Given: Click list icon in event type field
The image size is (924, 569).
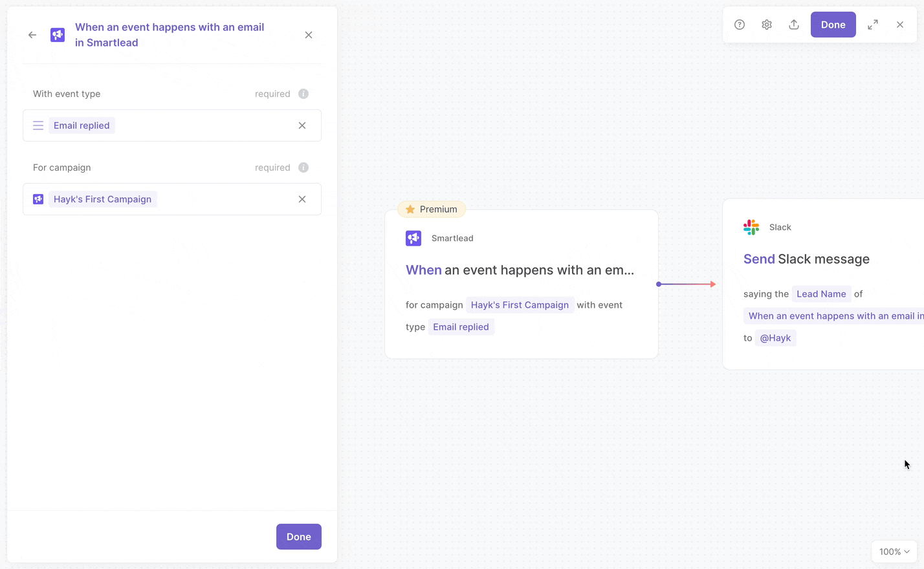Looking at the screenshot, I should click(38, 125).
